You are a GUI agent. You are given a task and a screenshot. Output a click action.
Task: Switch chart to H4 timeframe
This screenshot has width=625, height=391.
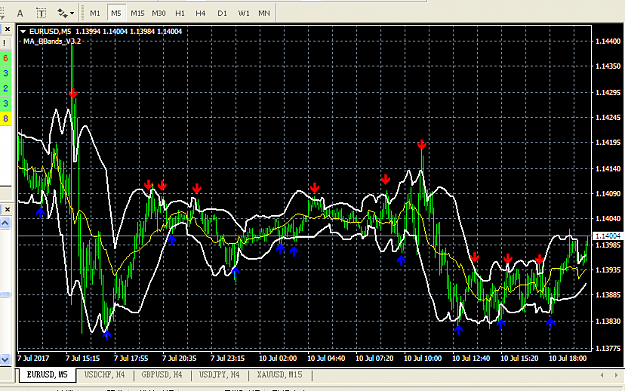pos(200,13)
